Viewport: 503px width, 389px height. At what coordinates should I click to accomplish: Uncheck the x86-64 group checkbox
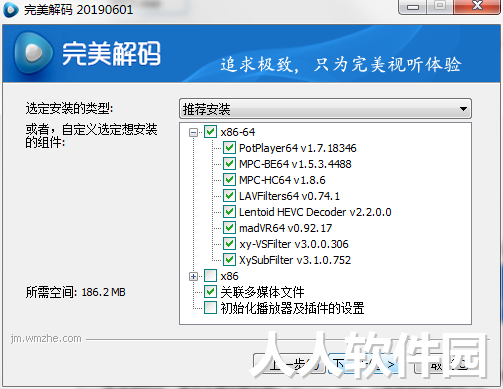coord(210,132)
